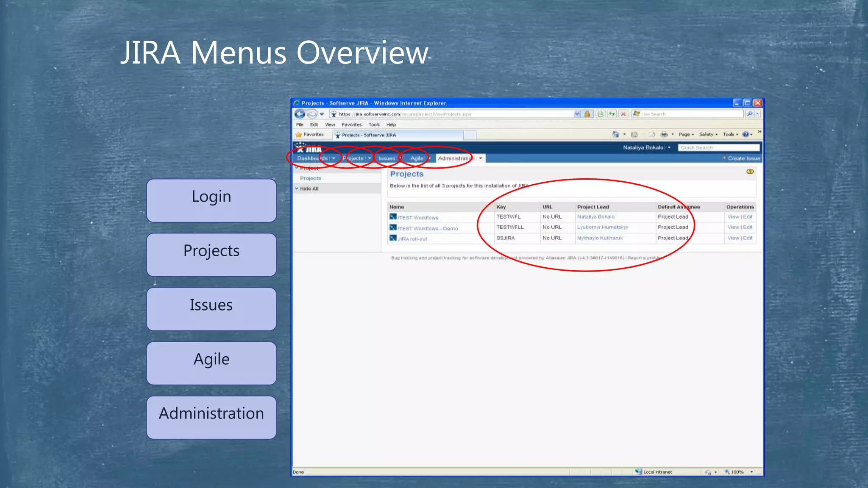Click the blue Help question icon
This screenshot has height=488, width=868.
tap(746, 134)
